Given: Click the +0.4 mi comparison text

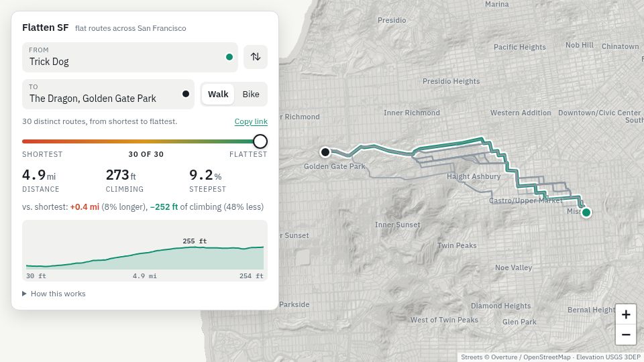Looking at the screenshot, I should (x=85, y=207).
